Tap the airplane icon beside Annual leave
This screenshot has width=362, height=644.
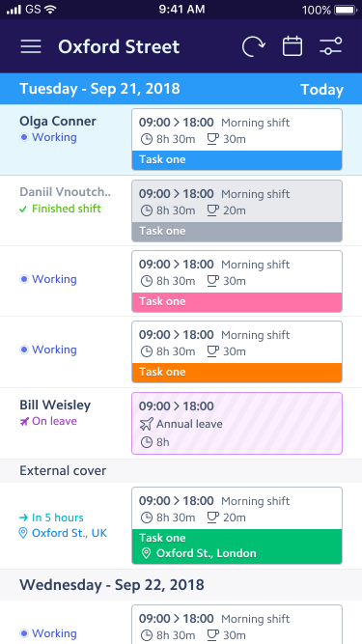146,424
